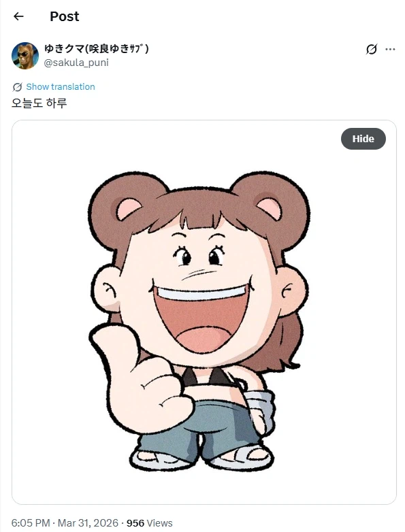Screen dimensions: 405x532
Task: Click the cartoon character's open smiling mouth
Action: coord(201,317)
